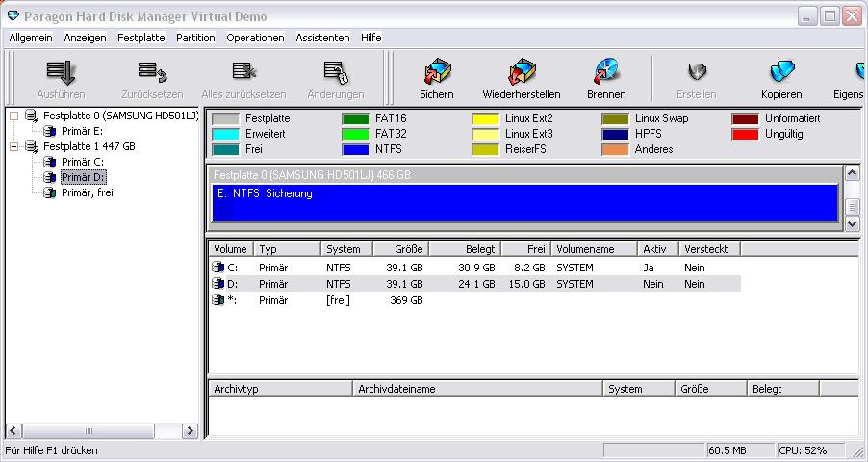Launch the Wiederherstellen tool

click(522, 71)
